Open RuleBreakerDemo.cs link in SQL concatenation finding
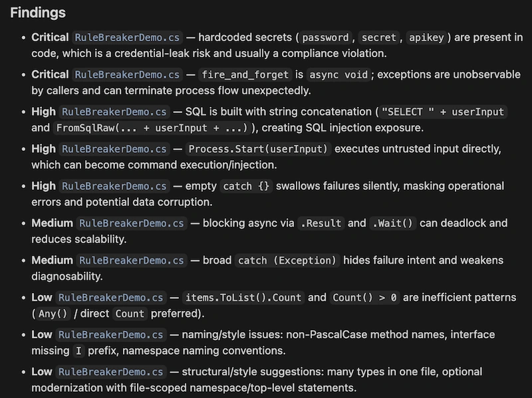The image size is (532, 398). pyautogui.click(x=114, y=112)
